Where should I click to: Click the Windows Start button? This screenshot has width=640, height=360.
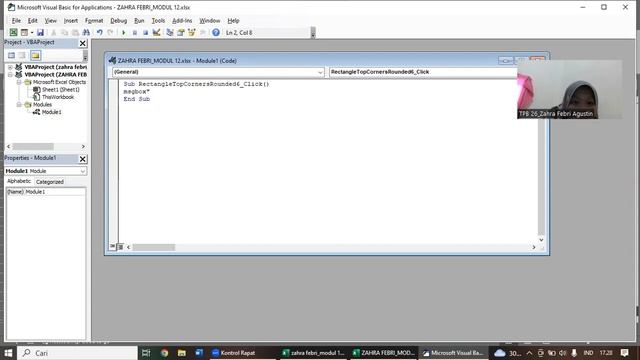tap(8, 353)
